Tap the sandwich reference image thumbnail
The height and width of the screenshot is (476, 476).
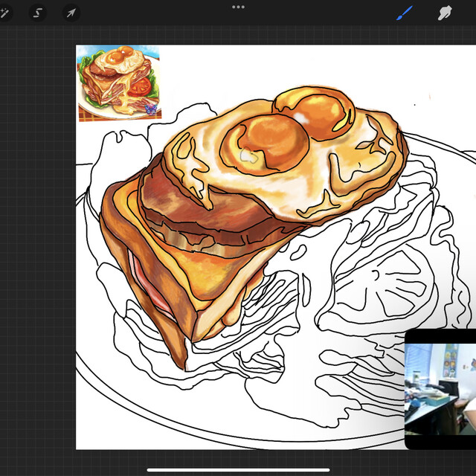(x=119, y=83)
